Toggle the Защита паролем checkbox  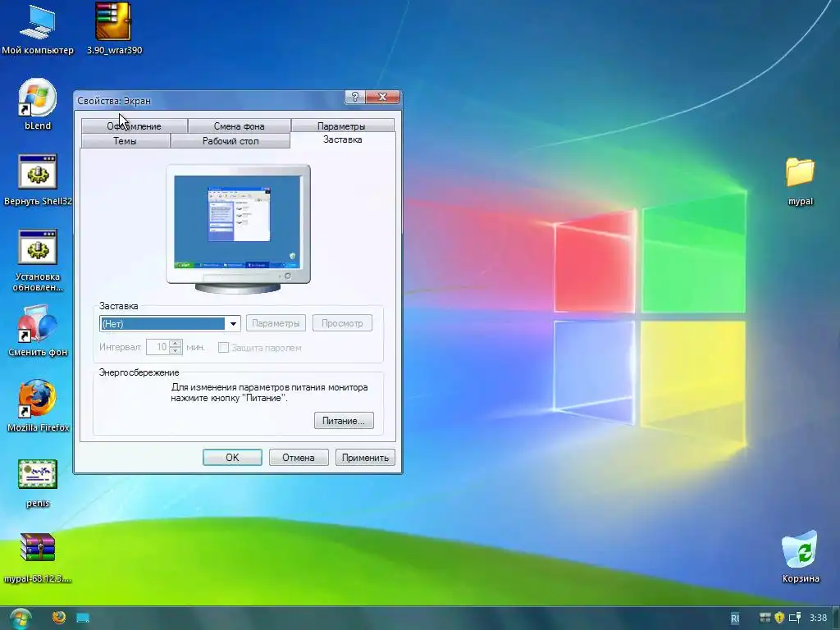point(223,348)
